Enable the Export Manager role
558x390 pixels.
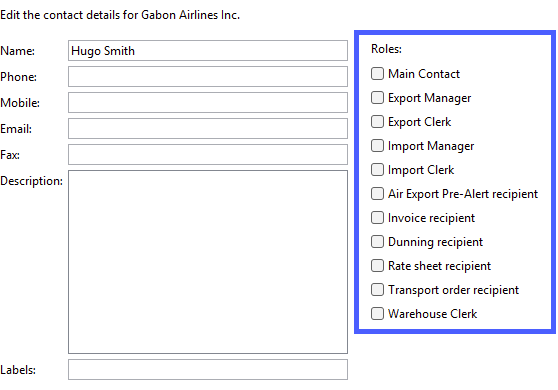click(377, 98)
